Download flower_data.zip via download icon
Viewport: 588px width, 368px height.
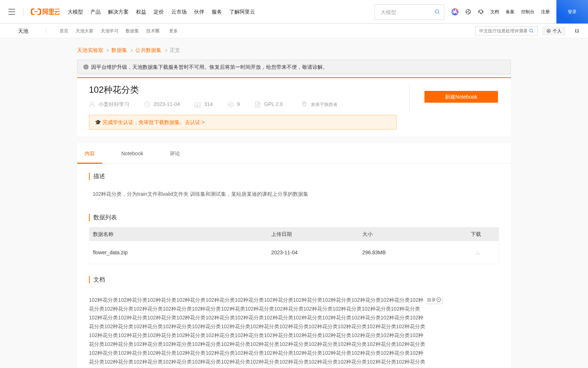(x=478, y=252)
